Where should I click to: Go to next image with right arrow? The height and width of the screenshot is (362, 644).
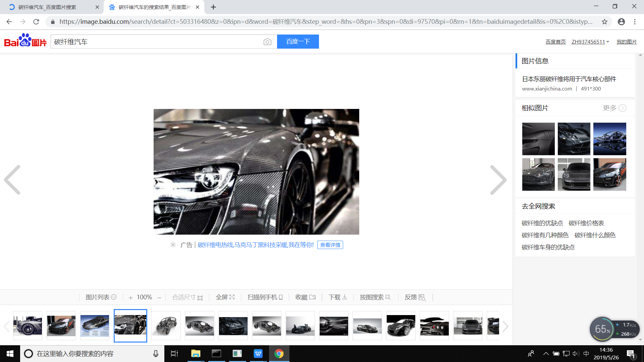498,180
